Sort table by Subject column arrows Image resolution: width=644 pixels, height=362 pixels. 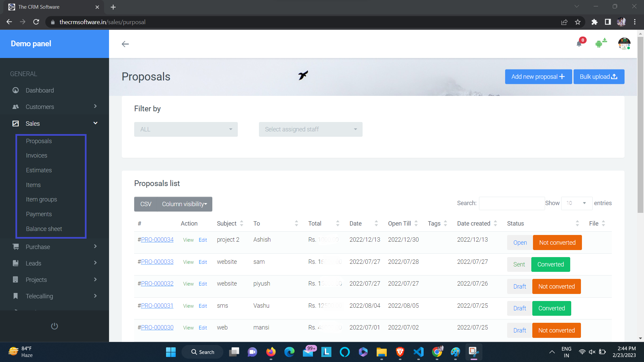(241, 224)
